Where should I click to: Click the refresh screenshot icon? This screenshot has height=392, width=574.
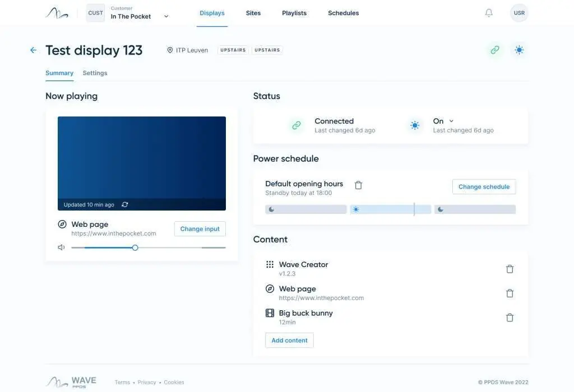click(125, 205)
